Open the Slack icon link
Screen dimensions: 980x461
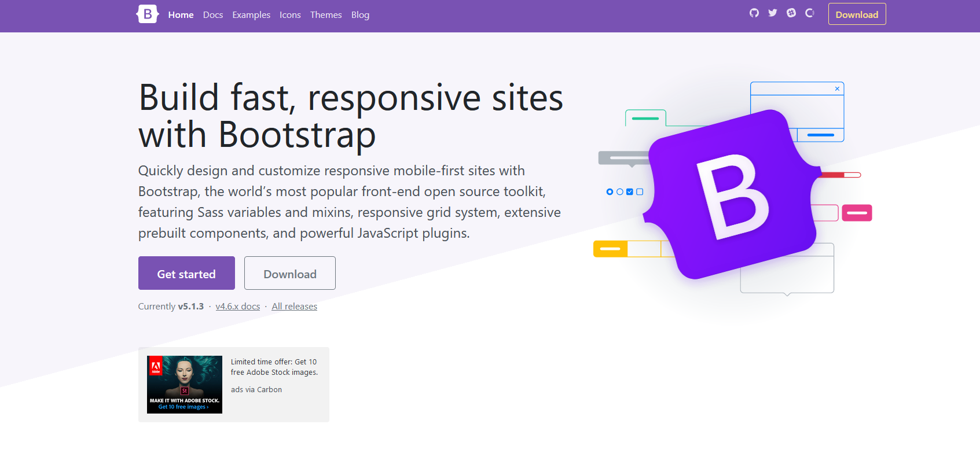pos(791,13)
